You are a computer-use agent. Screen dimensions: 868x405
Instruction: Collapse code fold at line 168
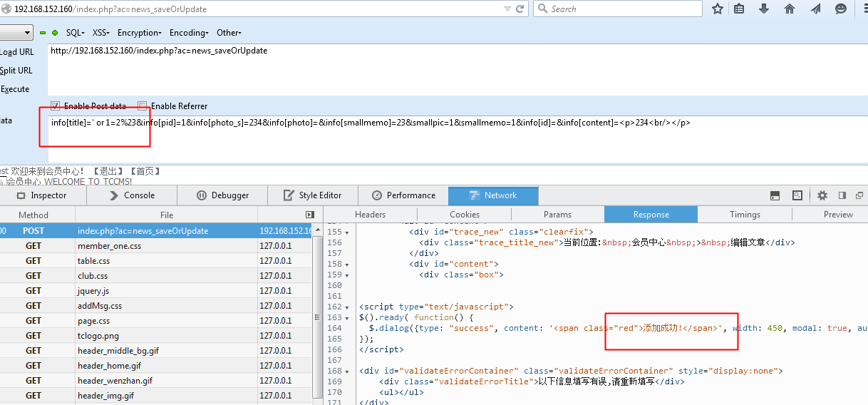point(347,371)
